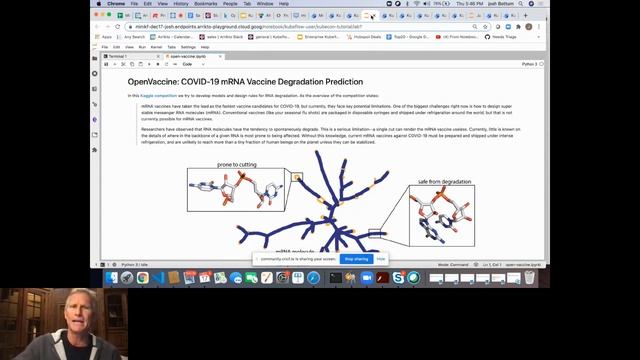Run the selected cell with play icon
640x360 pixels.
click(149, 64)
